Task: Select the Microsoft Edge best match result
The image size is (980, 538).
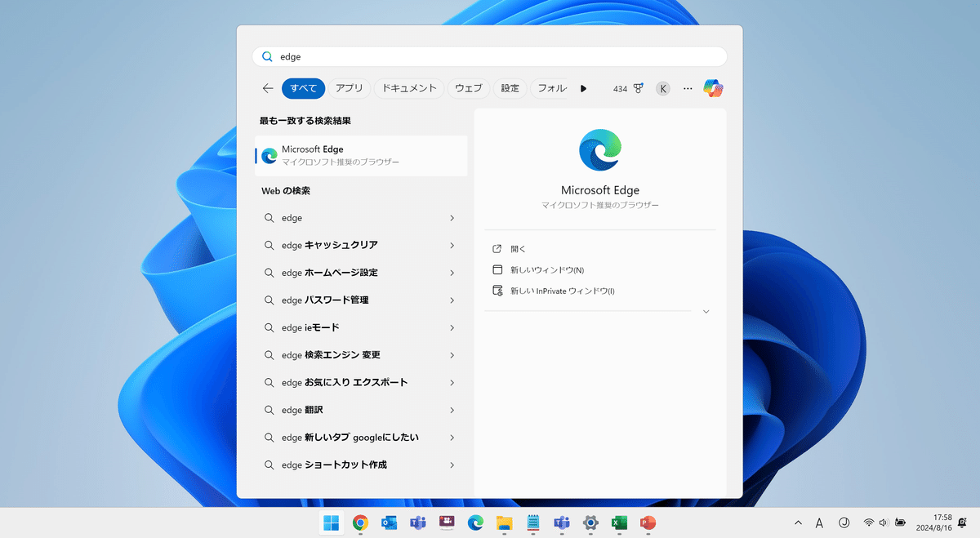Action: point(362,155)
